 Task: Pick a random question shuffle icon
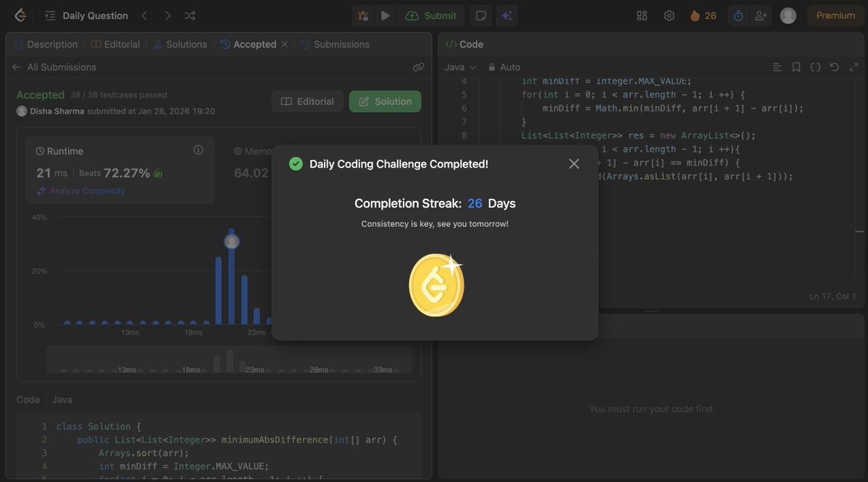tap(190, 15)
